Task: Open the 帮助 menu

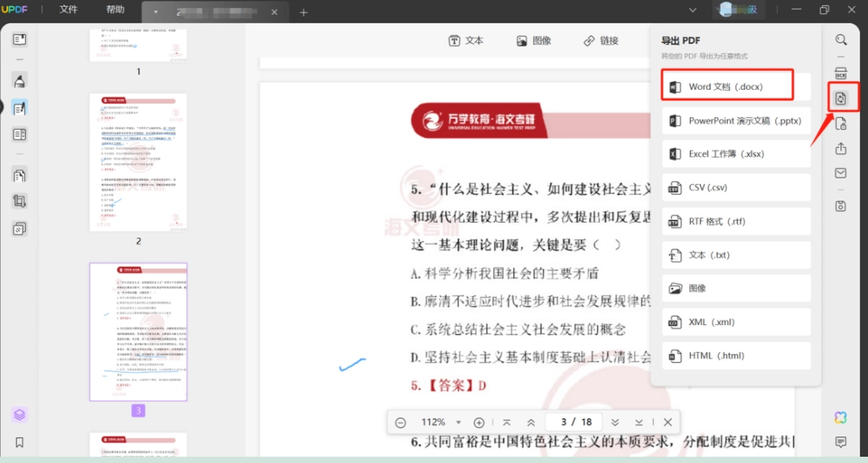Action: (x=115, y=9)
